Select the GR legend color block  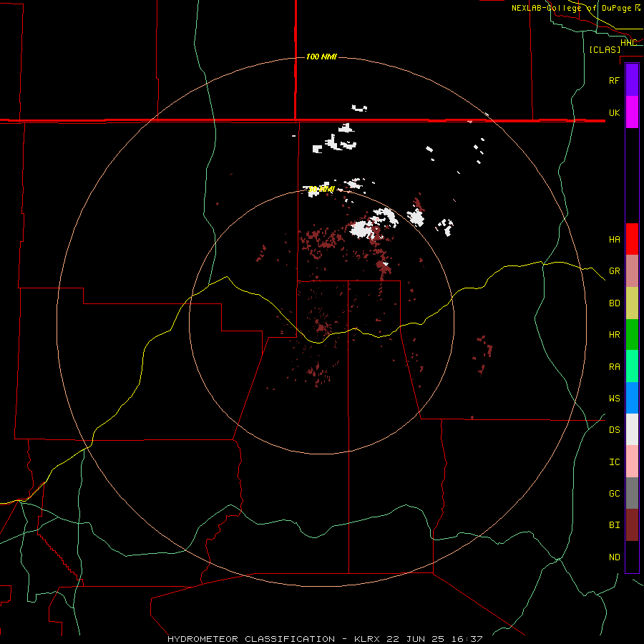pyautogui.click(x=632, y=271)
